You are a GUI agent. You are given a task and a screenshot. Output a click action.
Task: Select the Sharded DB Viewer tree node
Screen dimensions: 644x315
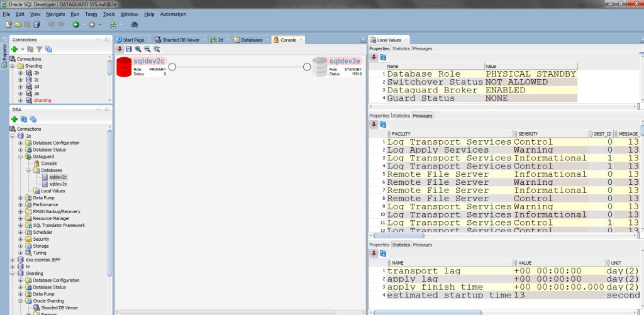(59, 307)
